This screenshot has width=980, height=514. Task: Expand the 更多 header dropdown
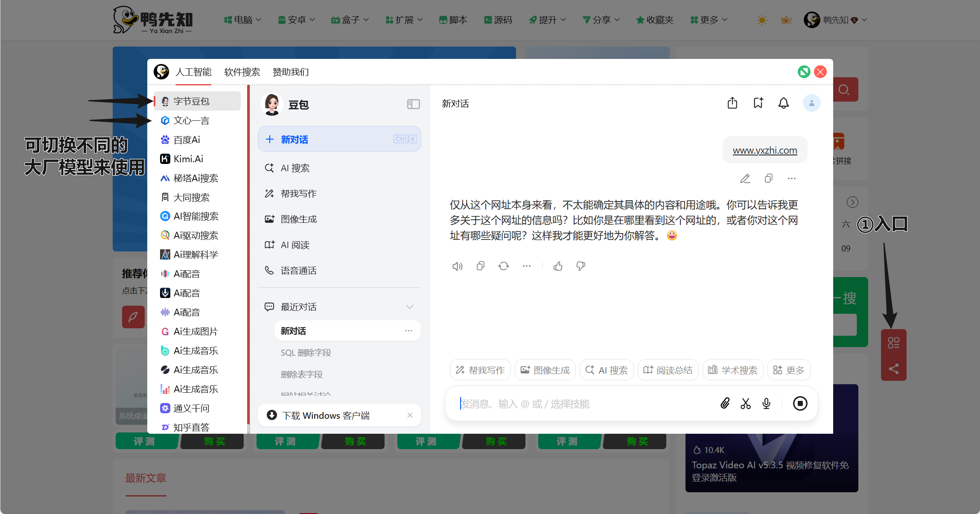click(x=709, y=20)
